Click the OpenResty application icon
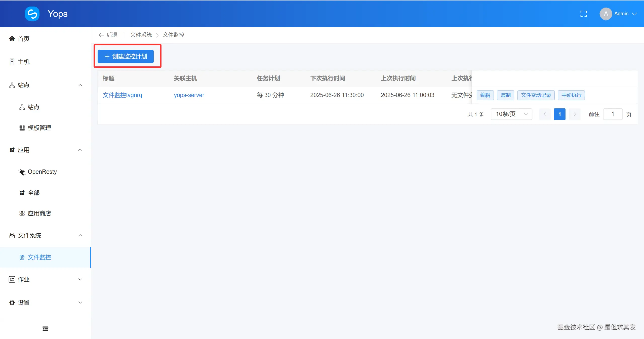The height and width of the screenshot is (339, 644). [x=22, y=172]
